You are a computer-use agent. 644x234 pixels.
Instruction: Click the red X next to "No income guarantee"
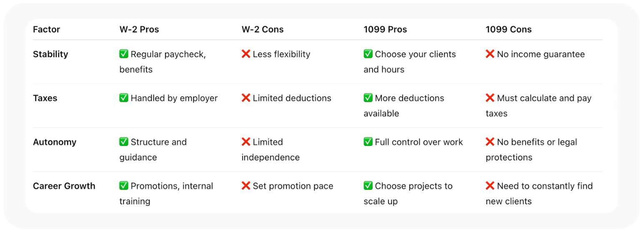coord(490,54)
